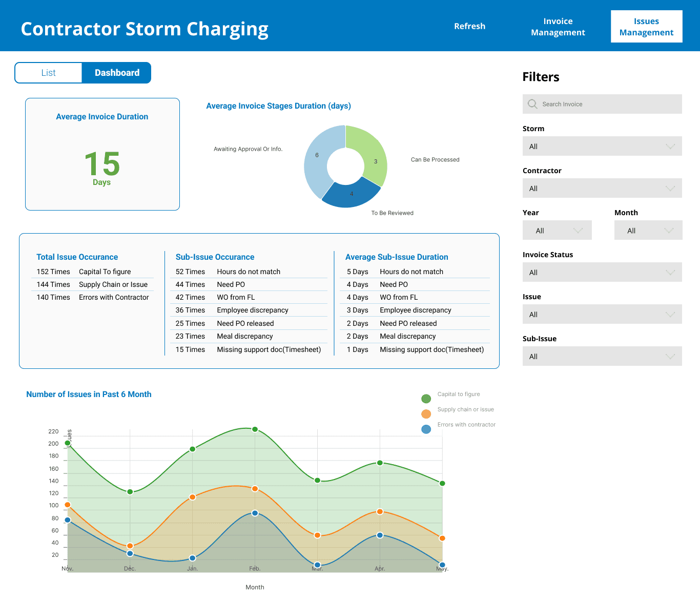The image size is (700, 603).
Task: Click the 44 Times Need PO row
Action: click(x=249, y=284)
